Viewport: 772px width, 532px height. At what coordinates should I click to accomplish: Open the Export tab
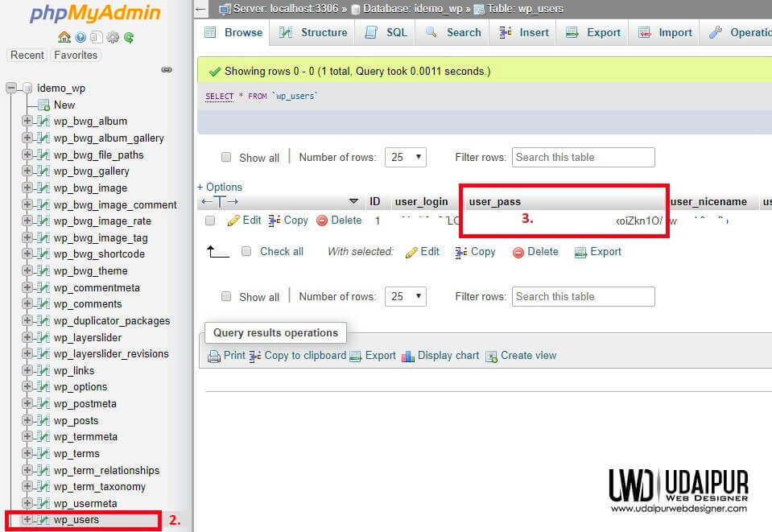pyautogui.click(x=592, y=32)
